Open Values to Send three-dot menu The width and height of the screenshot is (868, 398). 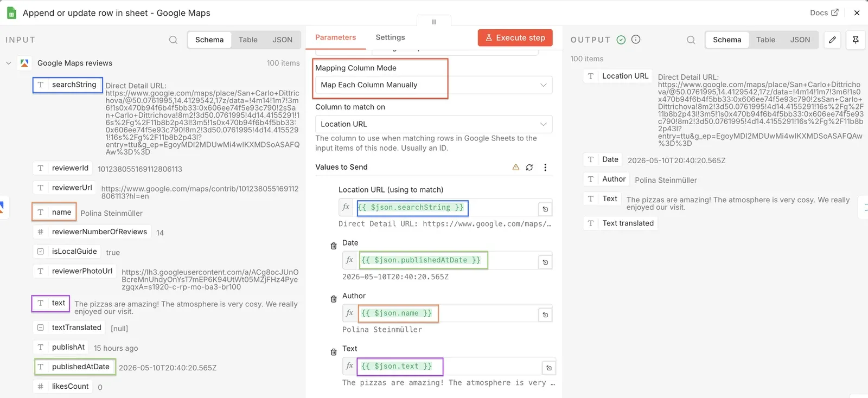coord(545,167)
